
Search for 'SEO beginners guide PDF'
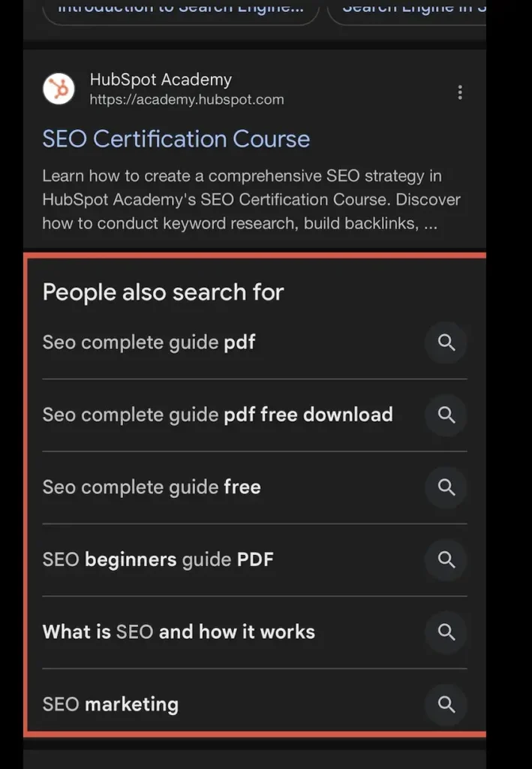[x=158, y=559]
